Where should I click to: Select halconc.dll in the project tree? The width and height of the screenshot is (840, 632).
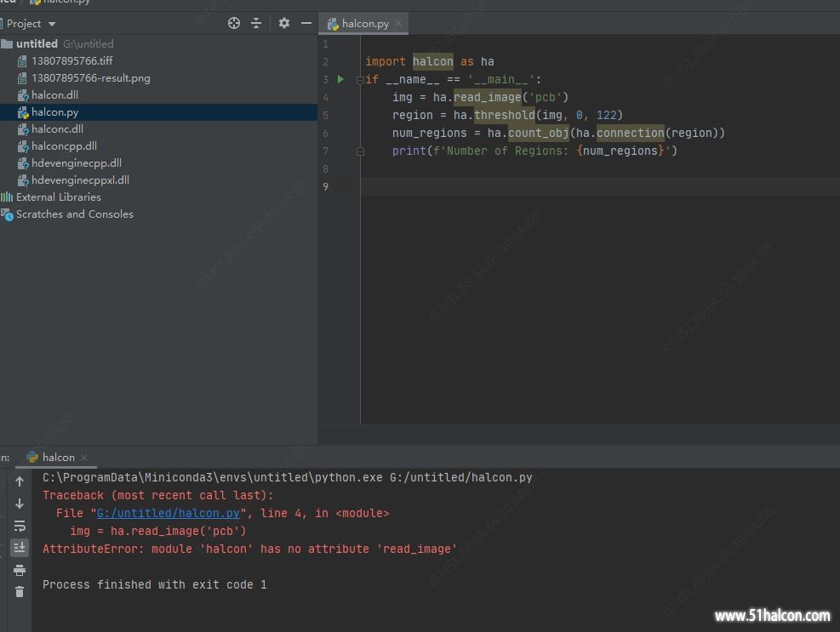[57, 129]
